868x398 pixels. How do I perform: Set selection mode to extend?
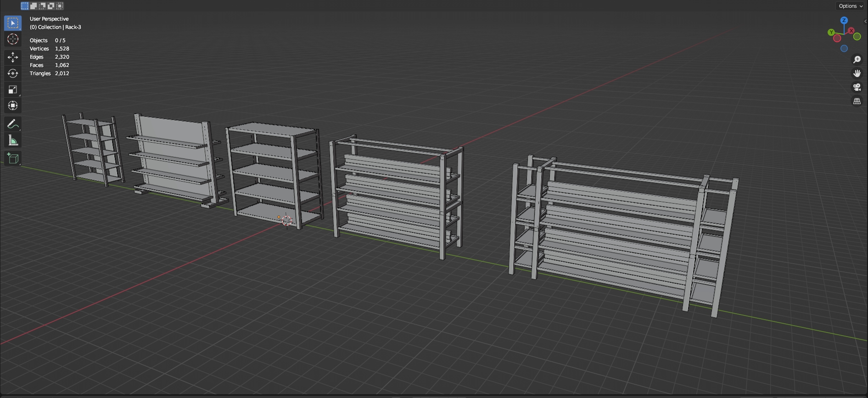click(x=34, y=6)
